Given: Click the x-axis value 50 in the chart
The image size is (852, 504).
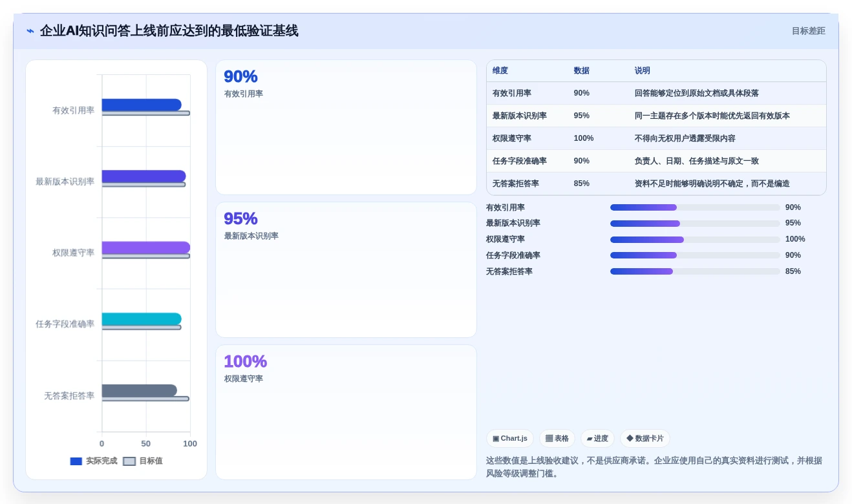Looking at the screenshot, I should coord(146,444).
